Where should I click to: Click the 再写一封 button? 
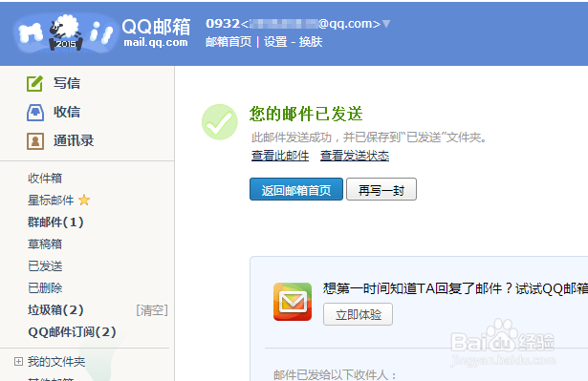(x=381, y=189)
